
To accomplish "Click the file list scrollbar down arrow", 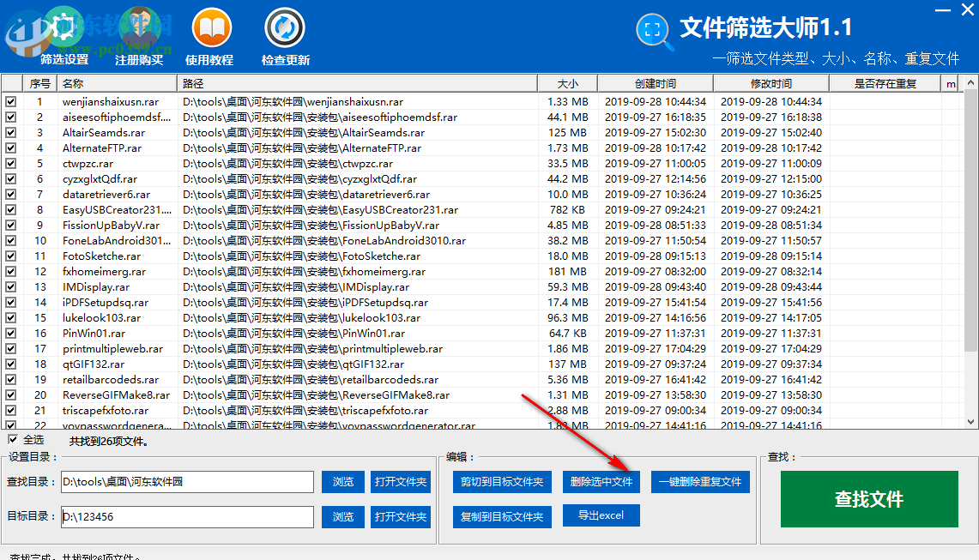I will point(970,421).
